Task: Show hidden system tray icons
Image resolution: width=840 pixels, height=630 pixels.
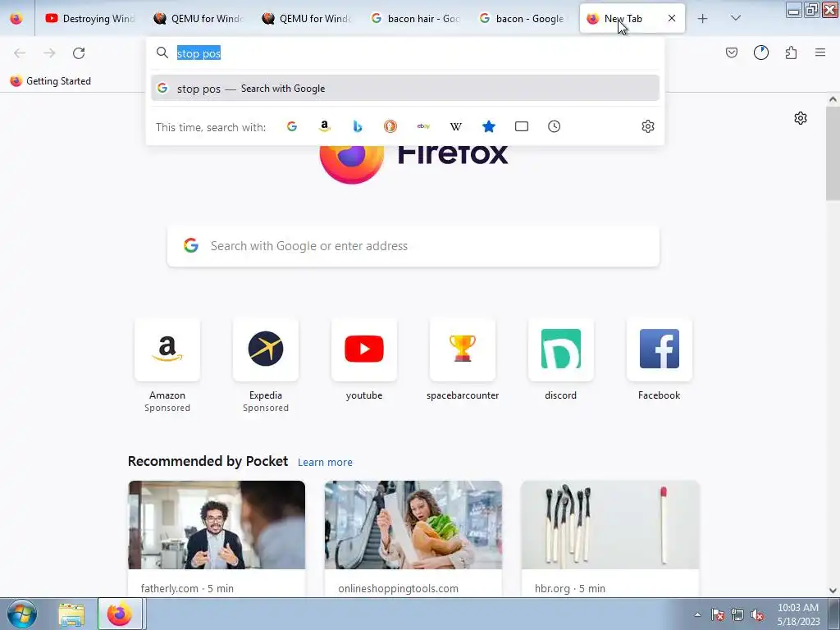Action: tap(697, 615)
